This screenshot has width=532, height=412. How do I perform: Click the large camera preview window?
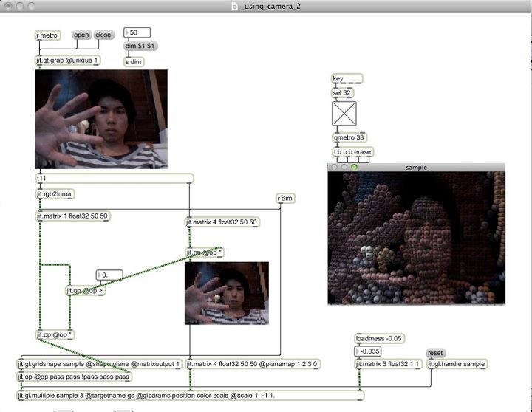(x=101, y=119)
